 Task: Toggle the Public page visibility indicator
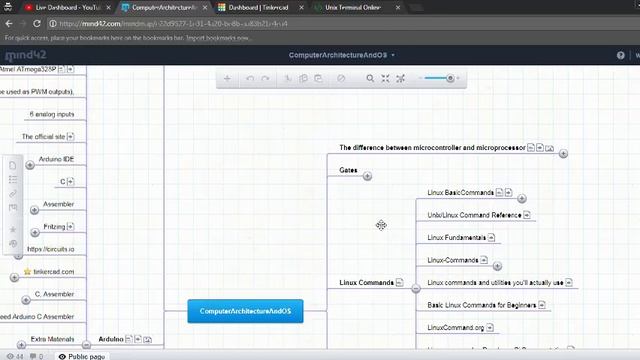pos(82,356)
